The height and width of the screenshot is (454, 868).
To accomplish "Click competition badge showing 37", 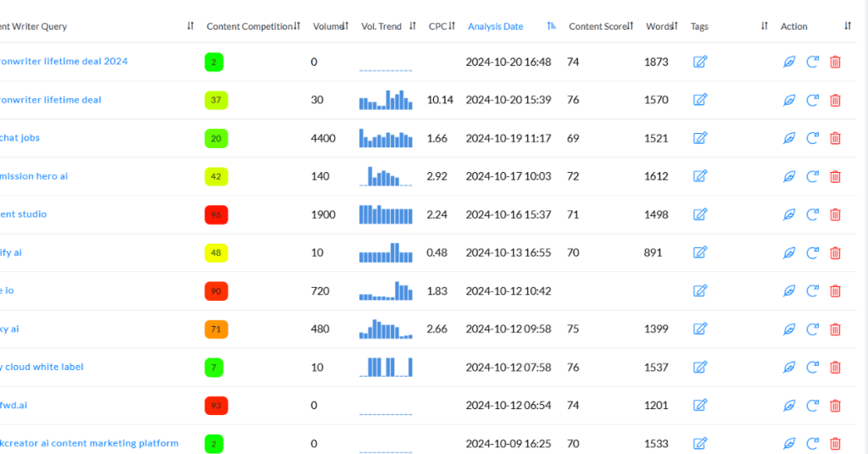I will click(x=216, y=100).
